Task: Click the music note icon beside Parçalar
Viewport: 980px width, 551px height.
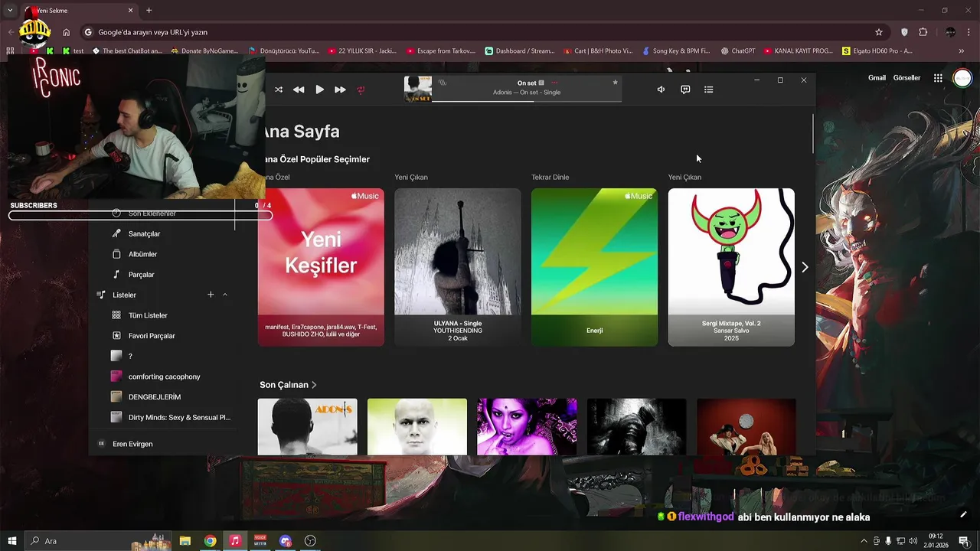Action: tap(116, 274)
